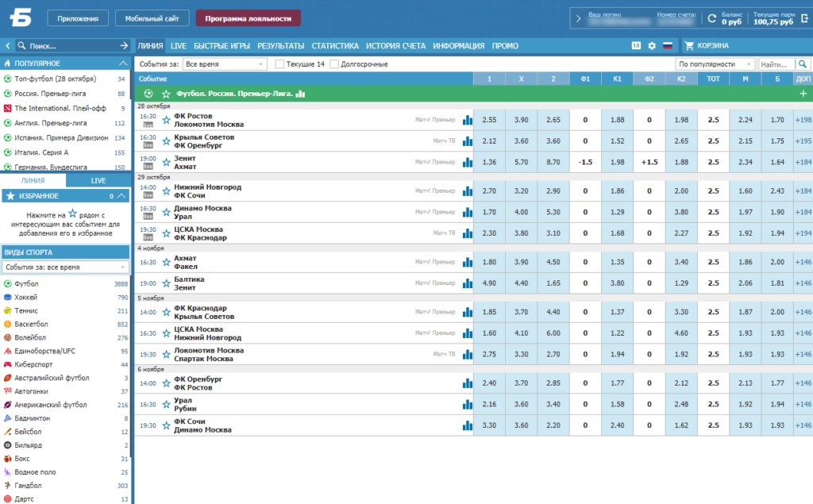Open the sidebar События за: все время dropdown
This screenshot has height=504, width=813.
pyautogui.click(x=65, y=267)
